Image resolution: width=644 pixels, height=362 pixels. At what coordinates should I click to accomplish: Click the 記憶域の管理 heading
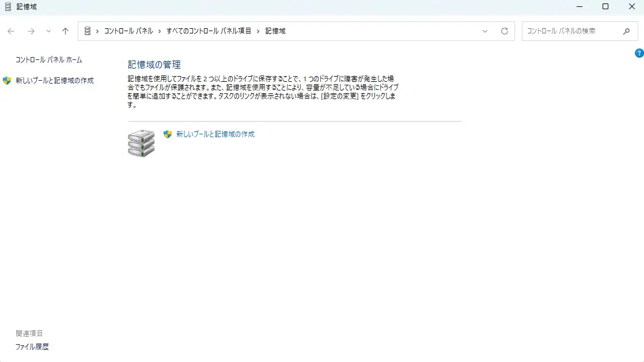tap(154, 65)
